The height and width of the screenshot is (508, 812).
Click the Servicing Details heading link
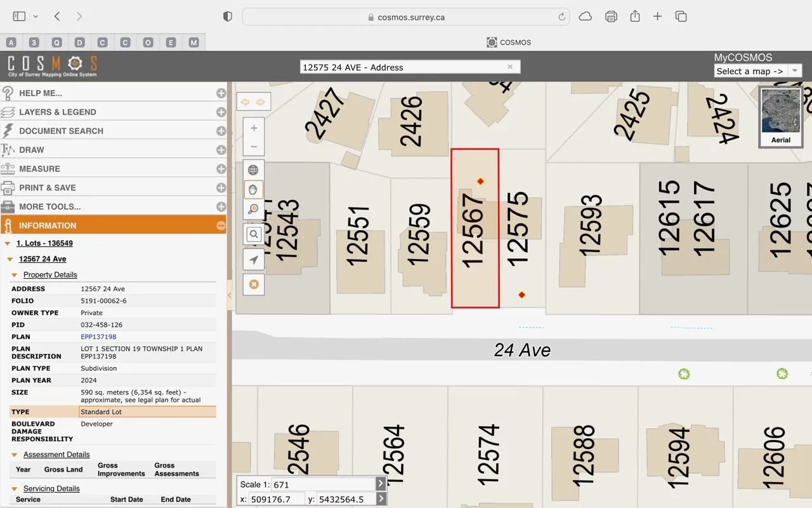51,489
